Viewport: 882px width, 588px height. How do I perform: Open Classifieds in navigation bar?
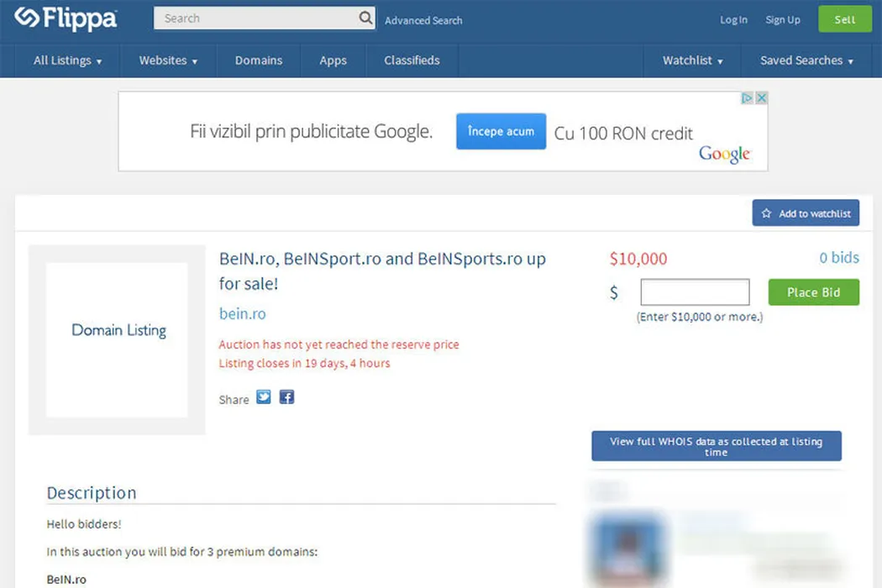click(x=412, y=60)
